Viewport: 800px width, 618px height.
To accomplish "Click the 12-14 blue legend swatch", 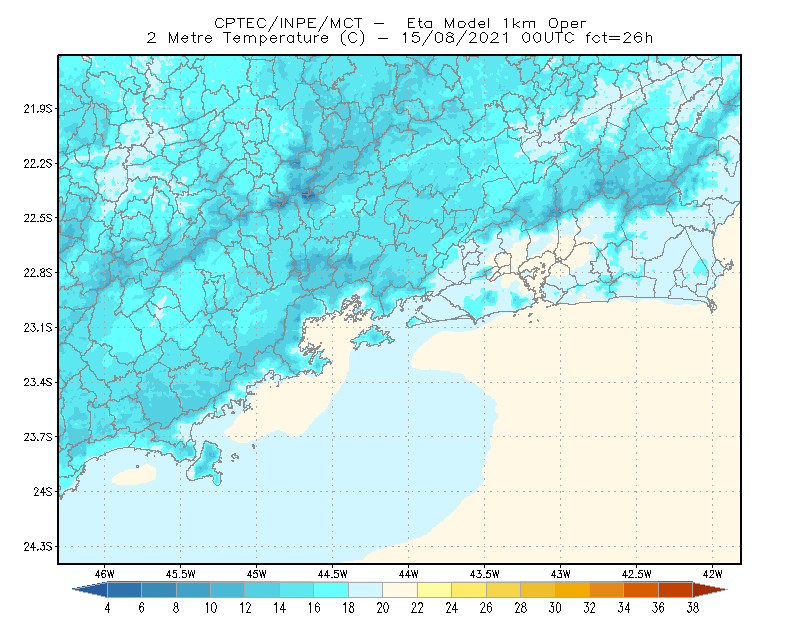I will point(262,590).
